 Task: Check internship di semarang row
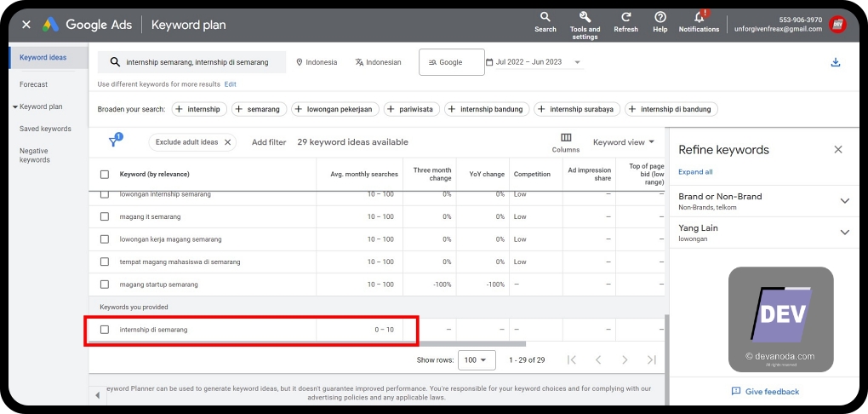[105, 330]
